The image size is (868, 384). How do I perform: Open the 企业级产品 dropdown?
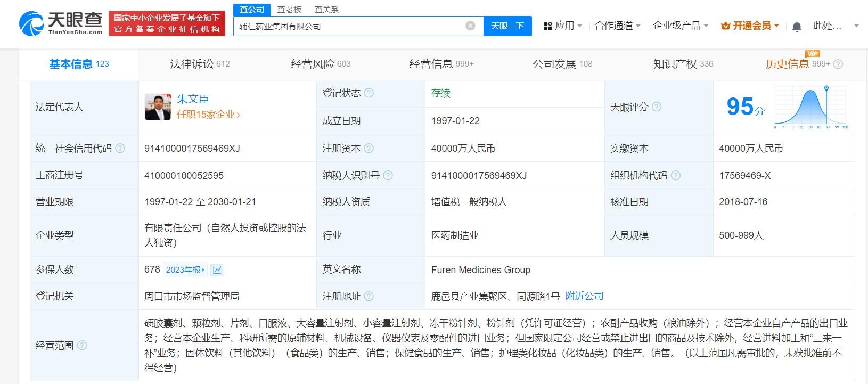tap(681, 26)
